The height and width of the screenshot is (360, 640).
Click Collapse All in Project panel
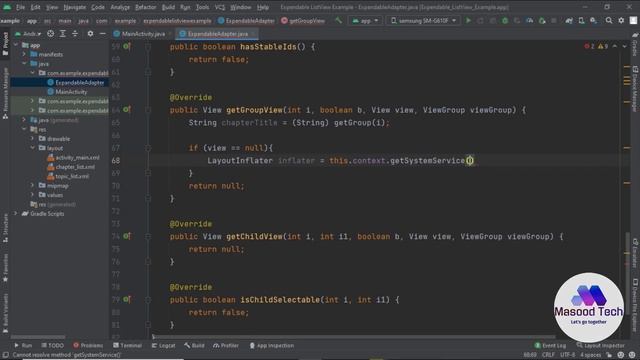(75, 33)
